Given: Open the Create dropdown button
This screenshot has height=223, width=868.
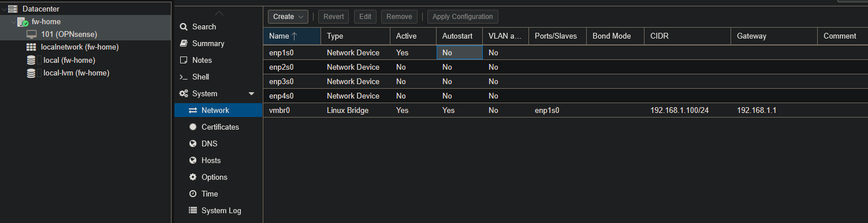Looking at the screenshot, I should (x=288, y=17).
